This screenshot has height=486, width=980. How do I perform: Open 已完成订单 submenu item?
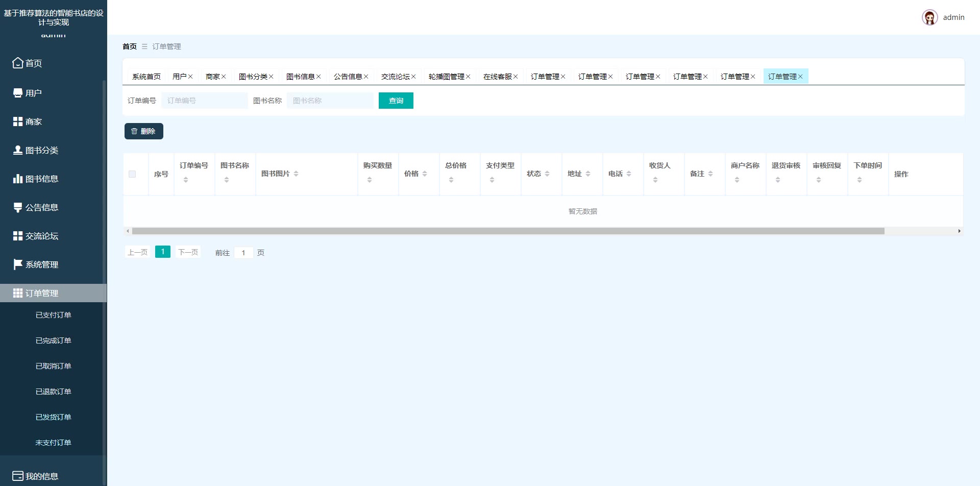[53, 341]
